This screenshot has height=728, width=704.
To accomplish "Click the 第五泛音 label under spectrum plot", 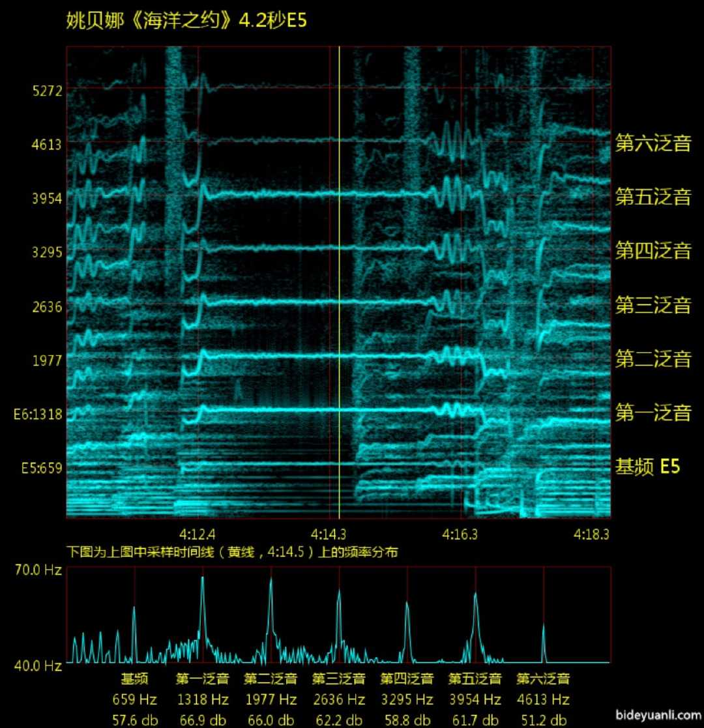I will coord(475,678).
